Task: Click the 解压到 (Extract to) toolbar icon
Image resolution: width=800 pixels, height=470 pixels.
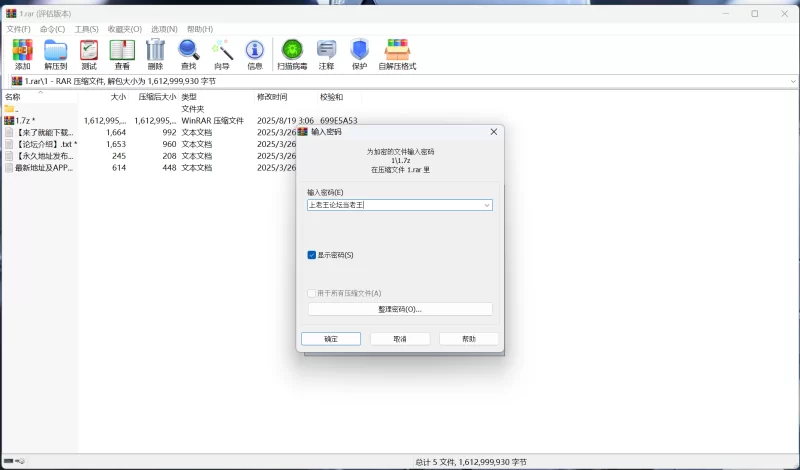Action: [x=56, y=50]
